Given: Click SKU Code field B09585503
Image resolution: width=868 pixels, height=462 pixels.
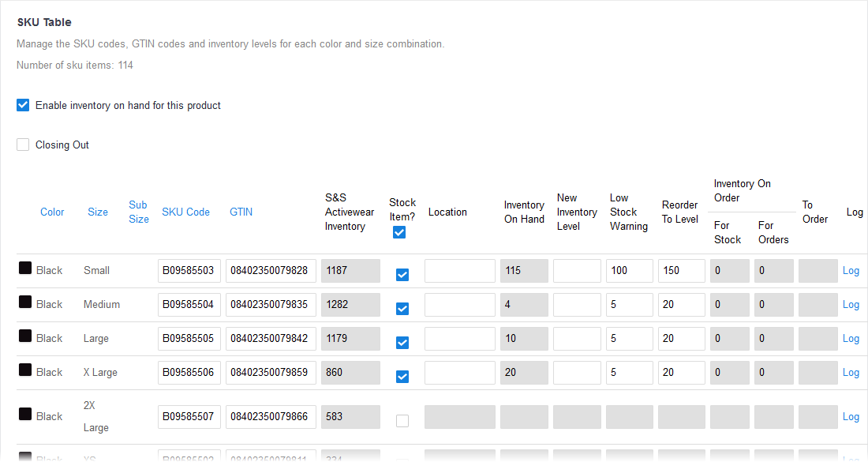Looking at the screenshot, I should [x=189, y=271].
